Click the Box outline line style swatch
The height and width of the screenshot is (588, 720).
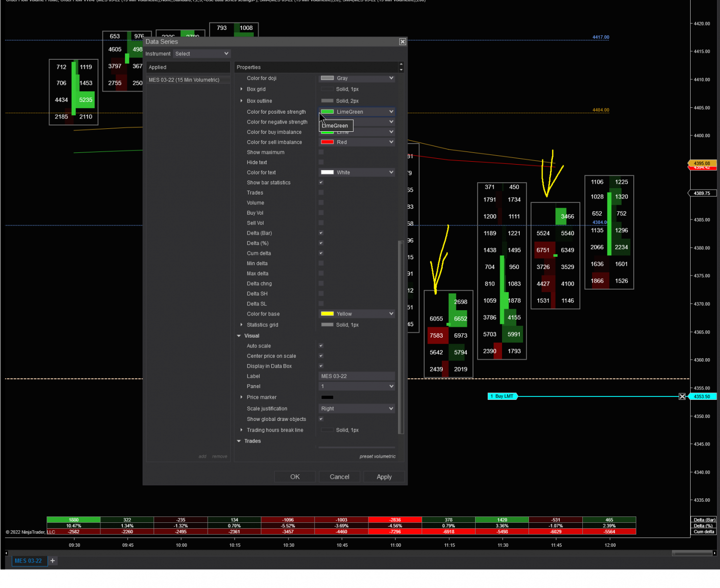[x=327, y=101]
